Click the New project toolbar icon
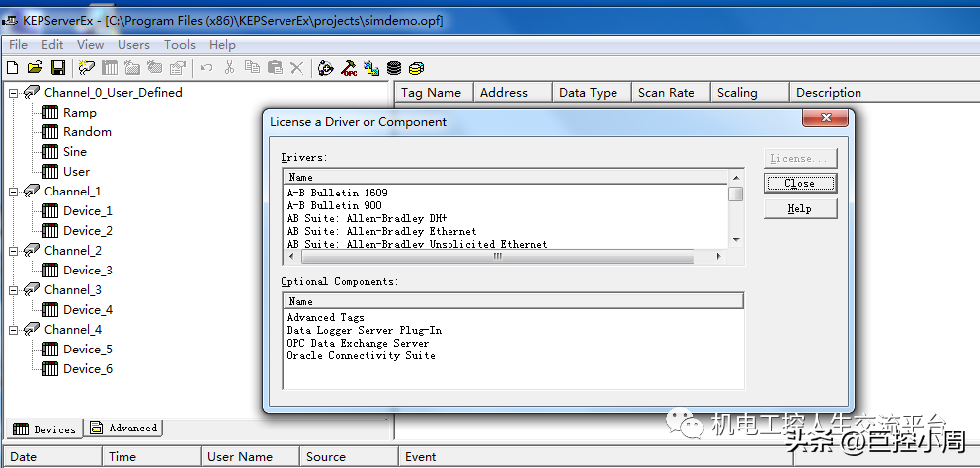980x468 pixels. [x=13, y=68]
